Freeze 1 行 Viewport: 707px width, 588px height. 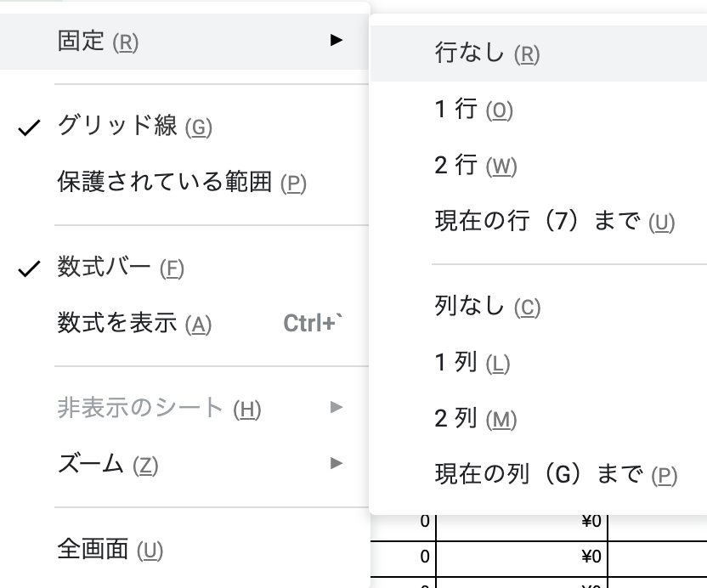point(473,110)
